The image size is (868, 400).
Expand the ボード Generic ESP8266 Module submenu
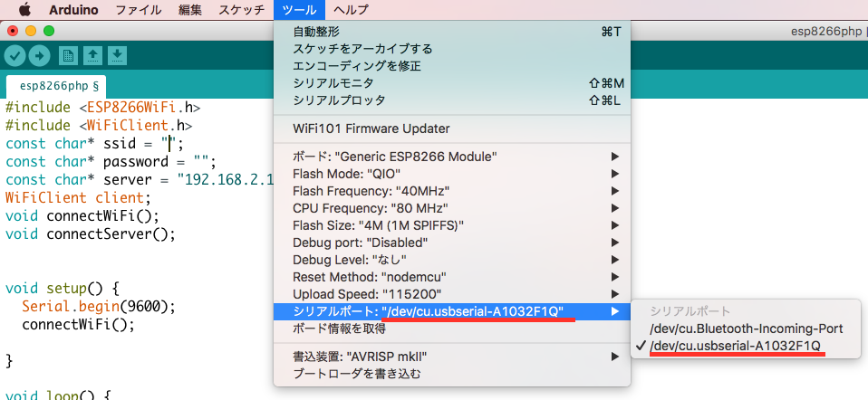click(x=452, y=157)
